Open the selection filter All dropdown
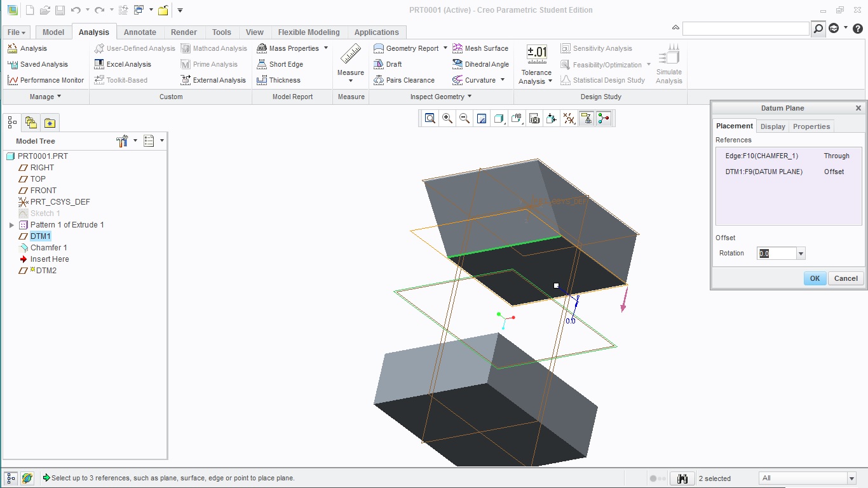This screenshot has width=868, height=488. tap(851, 478)
